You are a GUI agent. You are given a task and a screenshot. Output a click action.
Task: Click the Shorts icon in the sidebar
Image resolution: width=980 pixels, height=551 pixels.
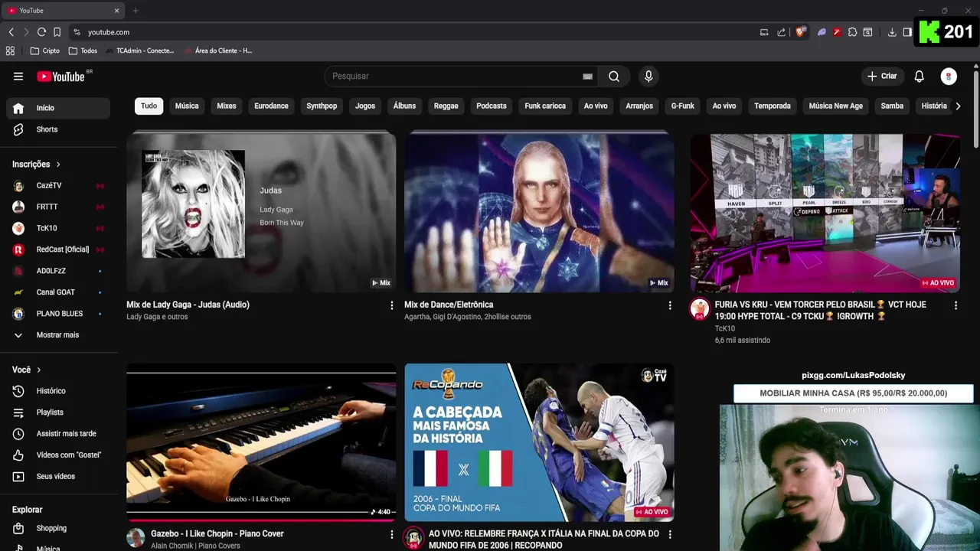(19, 129)
